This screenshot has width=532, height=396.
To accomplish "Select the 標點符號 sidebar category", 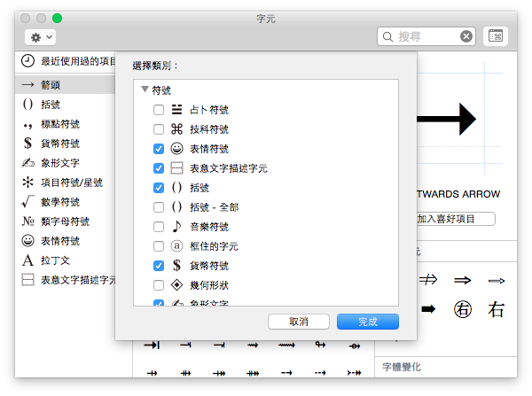I will coord(66,124).
